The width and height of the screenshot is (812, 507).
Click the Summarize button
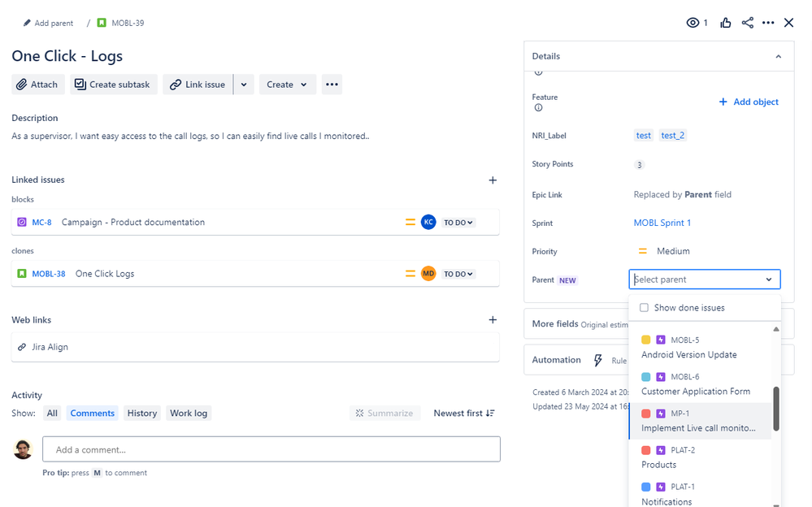point(384,414)
